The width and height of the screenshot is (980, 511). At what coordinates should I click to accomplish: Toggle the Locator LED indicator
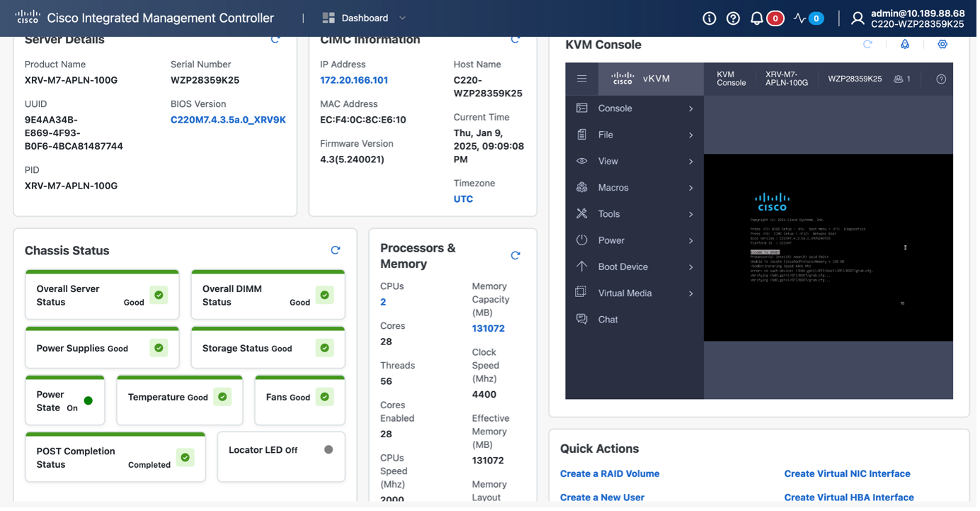328,449
